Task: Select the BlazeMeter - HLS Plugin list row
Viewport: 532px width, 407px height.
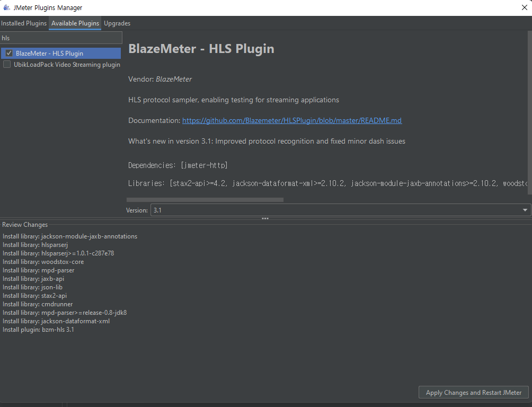Action: point(61,54)
